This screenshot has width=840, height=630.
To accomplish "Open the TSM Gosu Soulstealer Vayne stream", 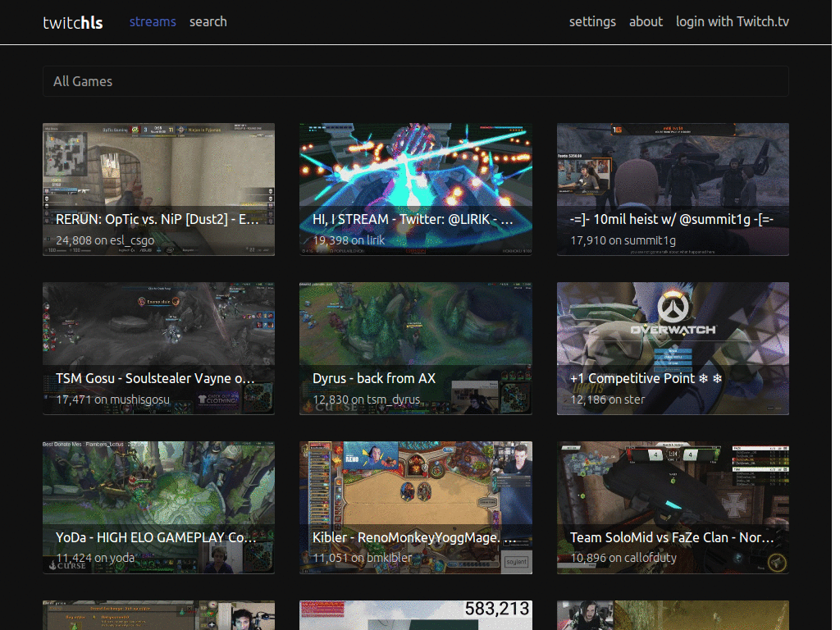I will click(x=158, y=348).
